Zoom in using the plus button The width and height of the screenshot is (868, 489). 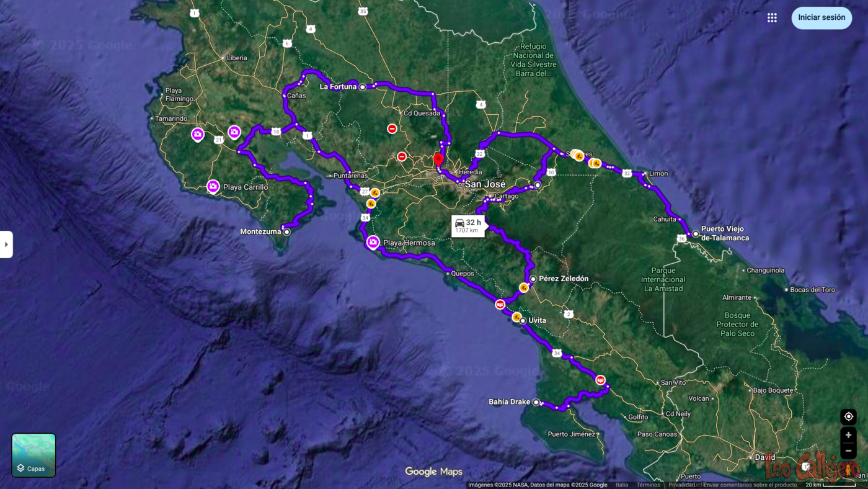[848, 435]
